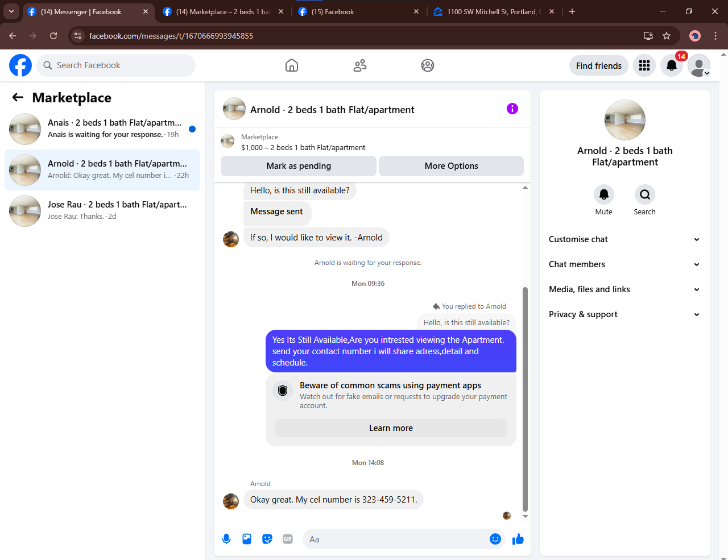
Task: Open Chrome three-dot menu
Action: [x=715, y=36]
